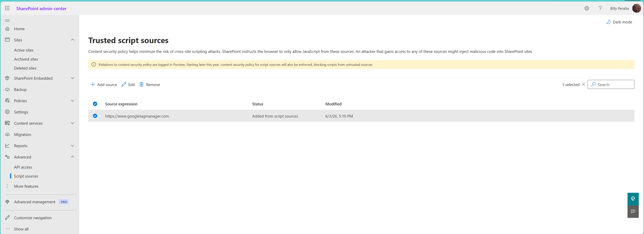Click the Remove trash can icon
This screenshot has width=644, height=234.
pos(142,85)
